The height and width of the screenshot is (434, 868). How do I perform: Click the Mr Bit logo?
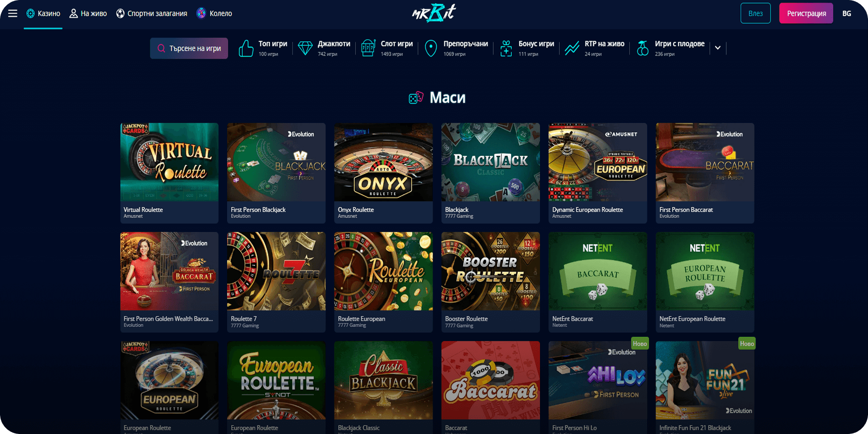[x=434, y=13]
